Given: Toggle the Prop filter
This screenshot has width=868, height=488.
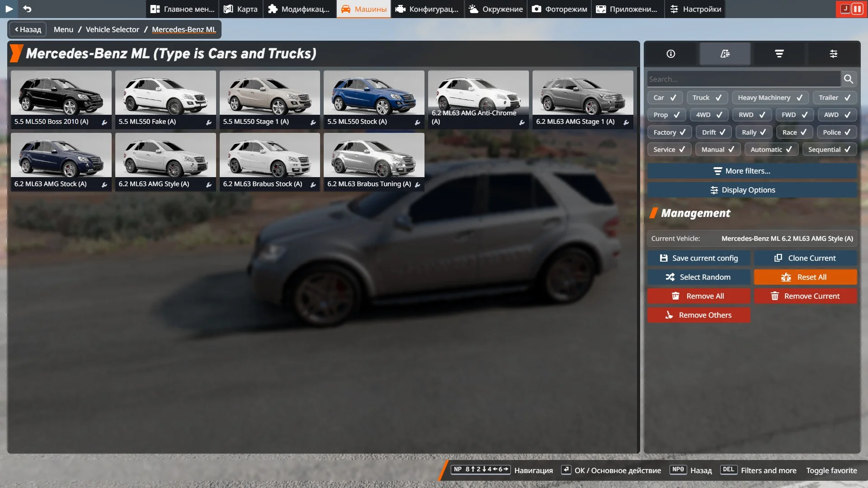Looking at the screenshot, I should point(666,115).
